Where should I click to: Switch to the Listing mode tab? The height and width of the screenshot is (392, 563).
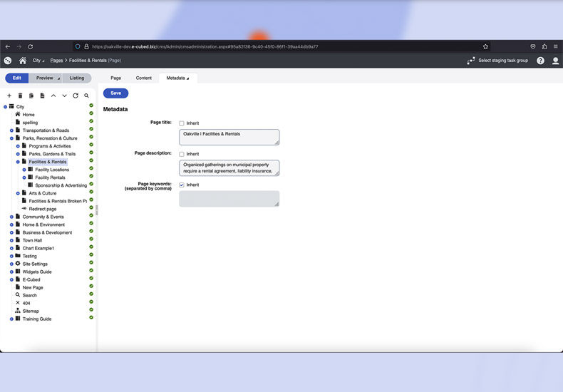77,78
